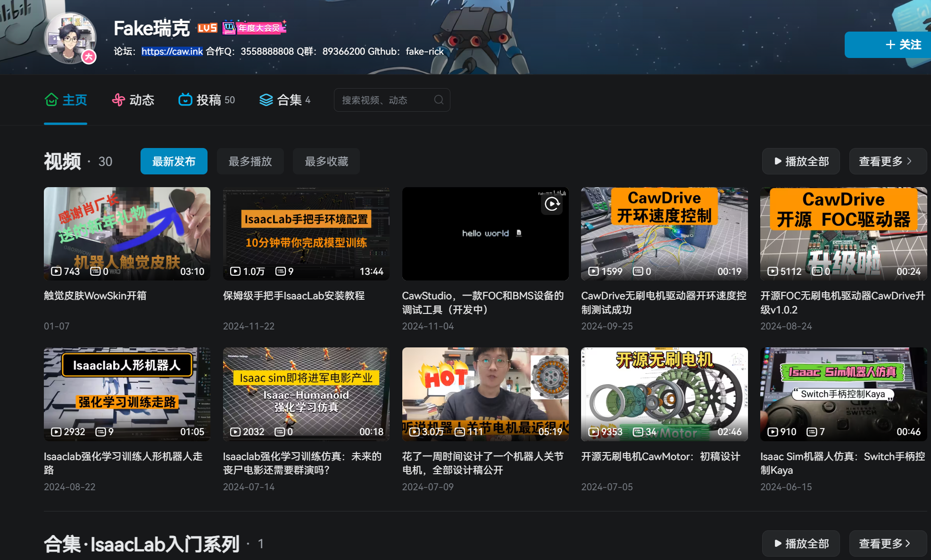Click the search magnifier icon

(x=439, y=100)
